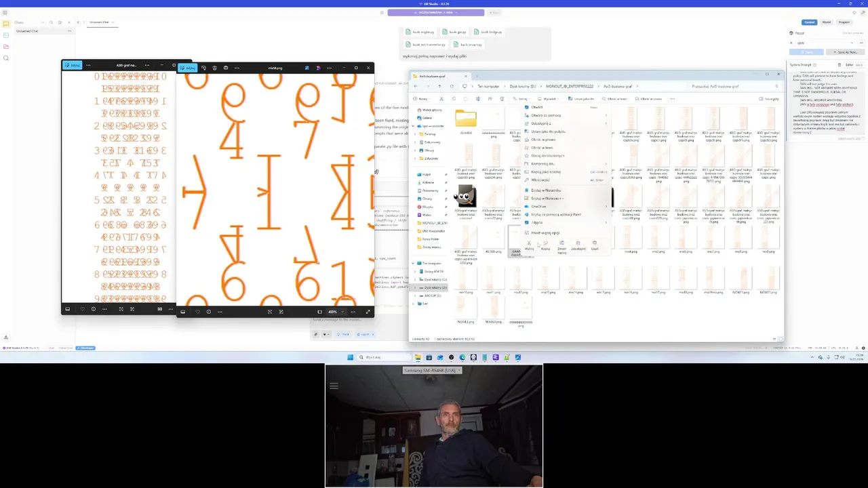Select Właściwości in the context menu
Viewport: 868px width, 488px height.
[x=565, y=180]
